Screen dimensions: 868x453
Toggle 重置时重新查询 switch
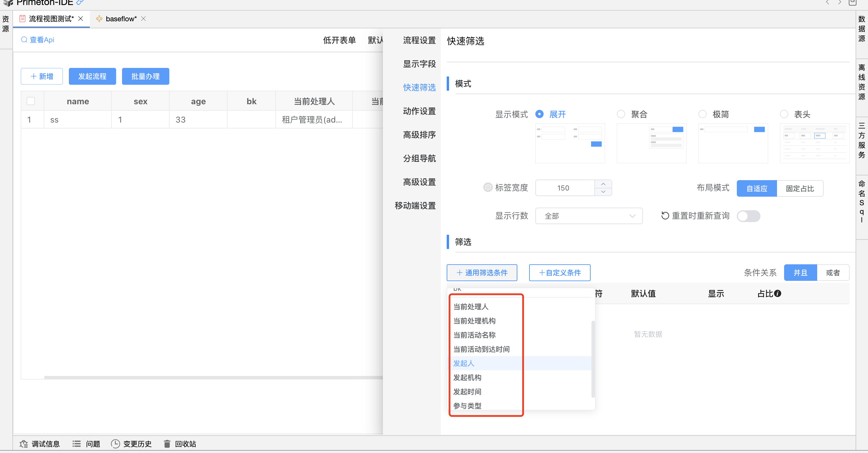[748, 216]
